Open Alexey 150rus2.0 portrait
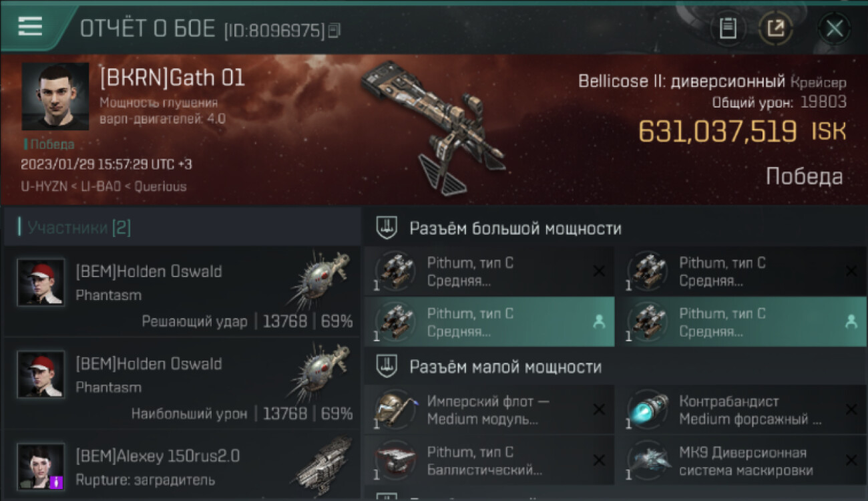 [41, 466]
